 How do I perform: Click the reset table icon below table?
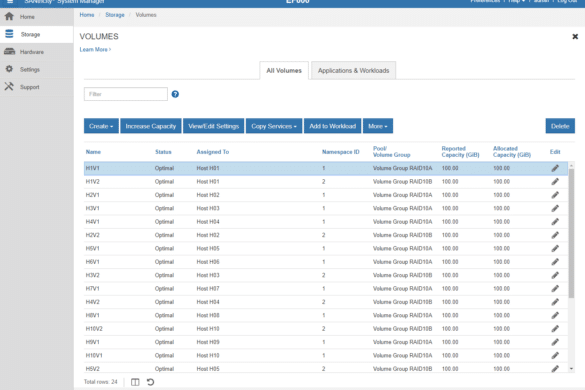(150, 382)
